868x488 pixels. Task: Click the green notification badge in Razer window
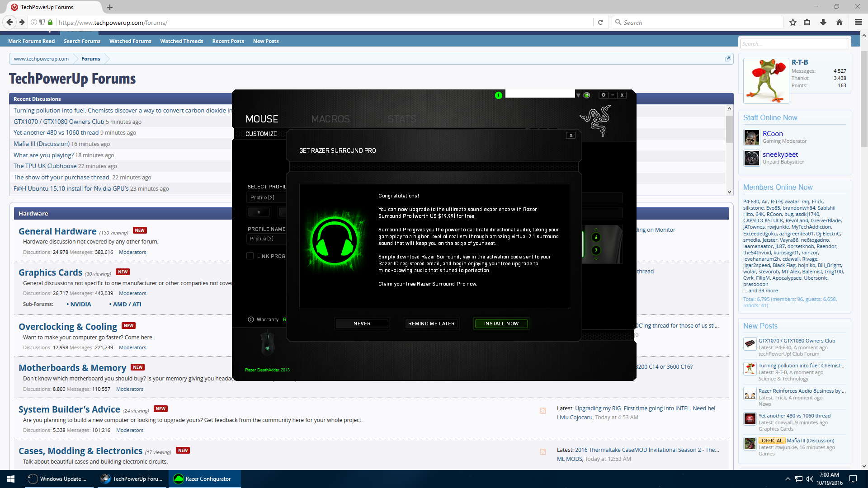[498, 95]
